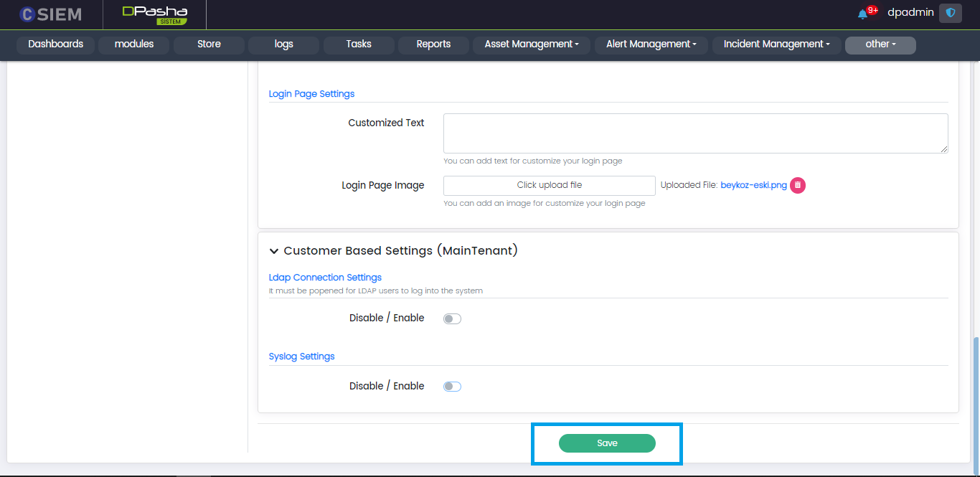Click the CSIEM logo
Screen dimensions: 980x477
50,14
